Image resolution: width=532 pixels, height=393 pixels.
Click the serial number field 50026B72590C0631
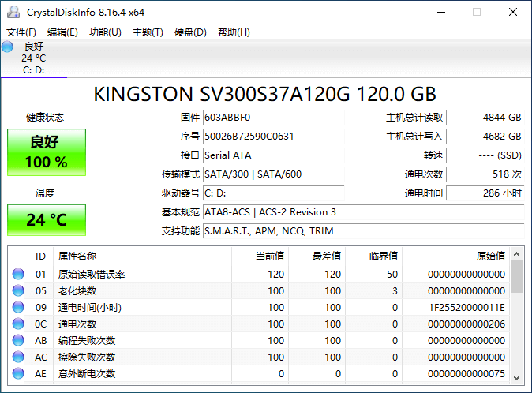click(273, 137)
